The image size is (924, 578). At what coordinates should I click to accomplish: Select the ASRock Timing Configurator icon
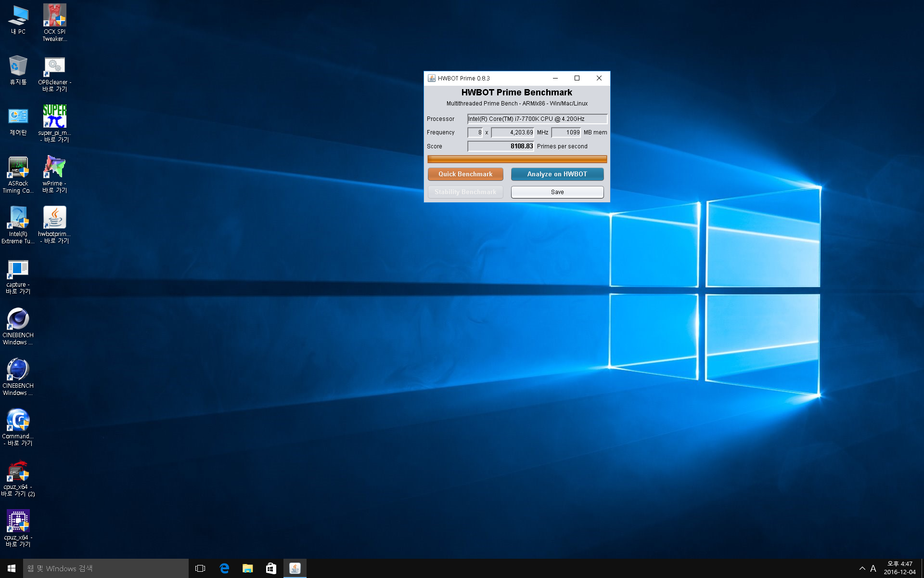(x=18, y=175)
